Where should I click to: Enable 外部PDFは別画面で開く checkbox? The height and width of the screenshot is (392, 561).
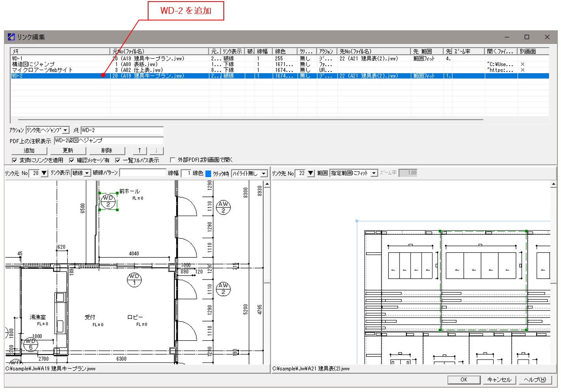pos(173,160)
